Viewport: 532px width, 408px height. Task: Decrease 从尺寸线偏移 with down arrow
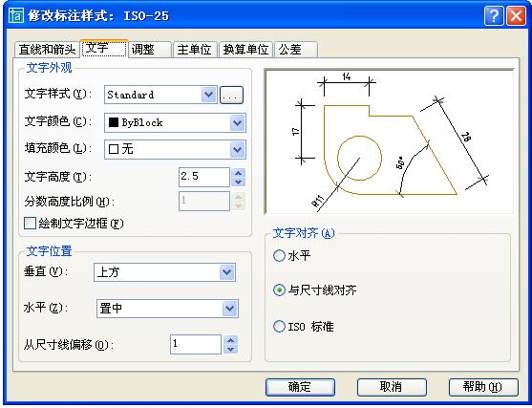click(231, 349)
